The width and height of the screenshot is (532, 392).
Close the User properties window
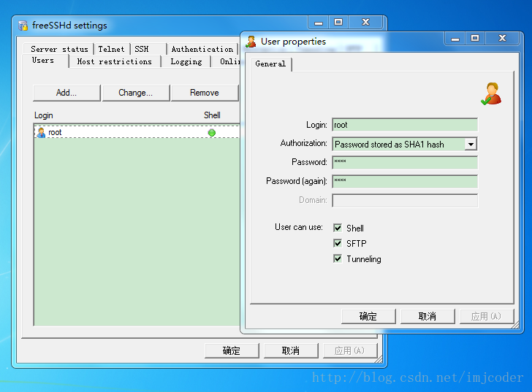pos(503,39)
